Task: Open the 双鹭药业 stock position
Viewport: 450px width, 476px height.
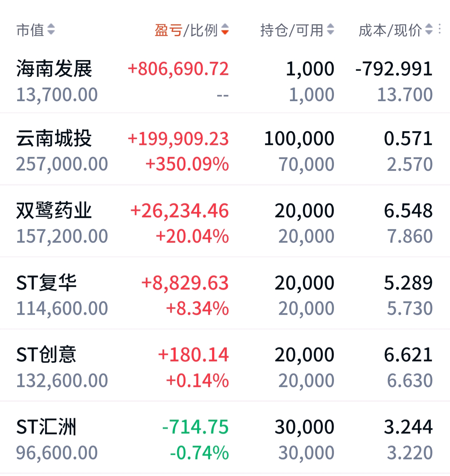Action: [225, 223]
